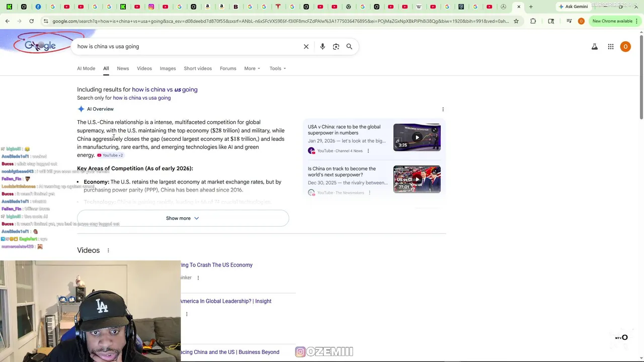Play the 27:01 Newsmakers video thumbnail

coord(417,179)
